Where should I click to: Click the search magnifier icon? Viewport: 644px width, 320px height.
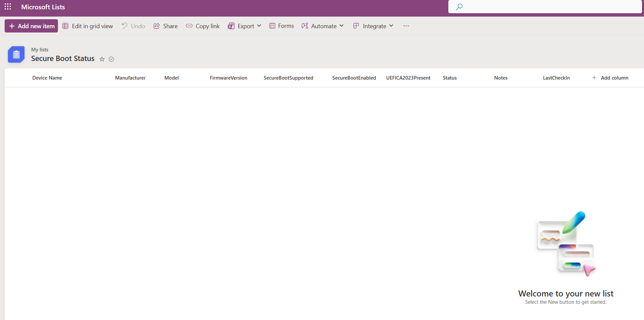[459, 7]
